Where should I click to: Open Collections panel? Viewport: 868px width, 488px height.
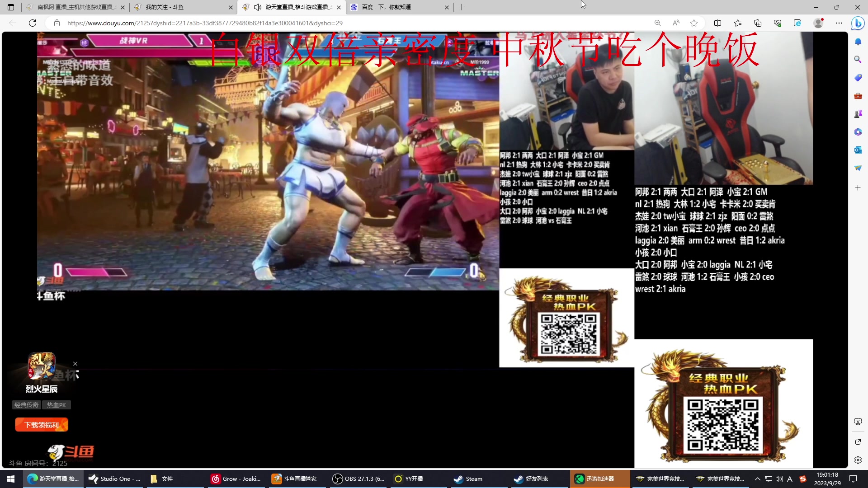758,23
